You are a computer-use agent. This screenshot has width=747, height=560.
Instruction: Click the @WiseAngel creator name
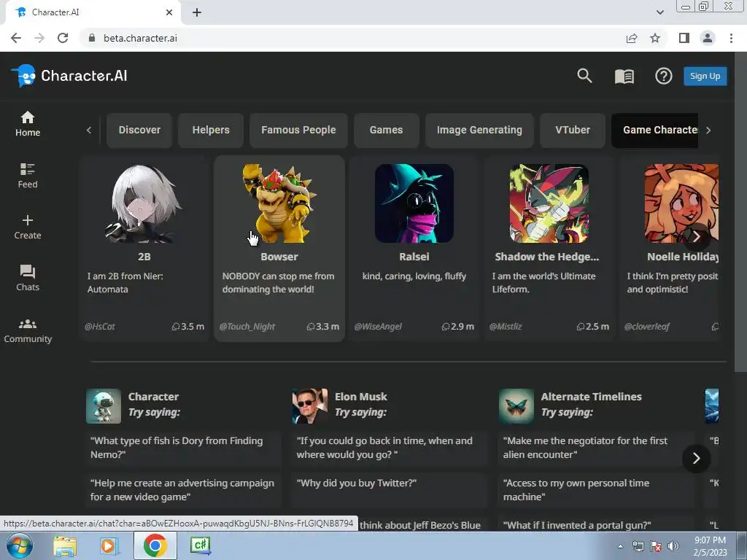378,327
